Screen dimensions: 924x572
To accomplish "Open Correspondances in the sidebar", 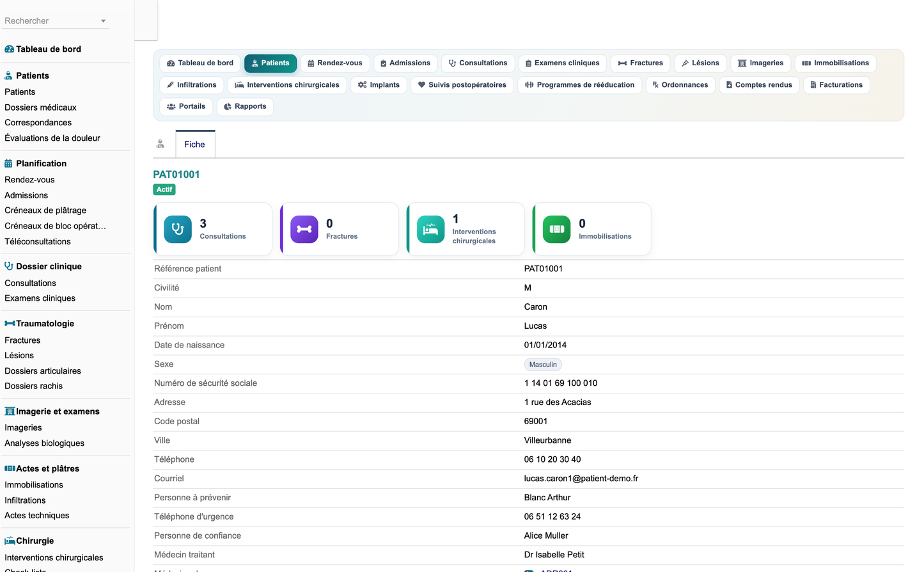I will (38, 123).
